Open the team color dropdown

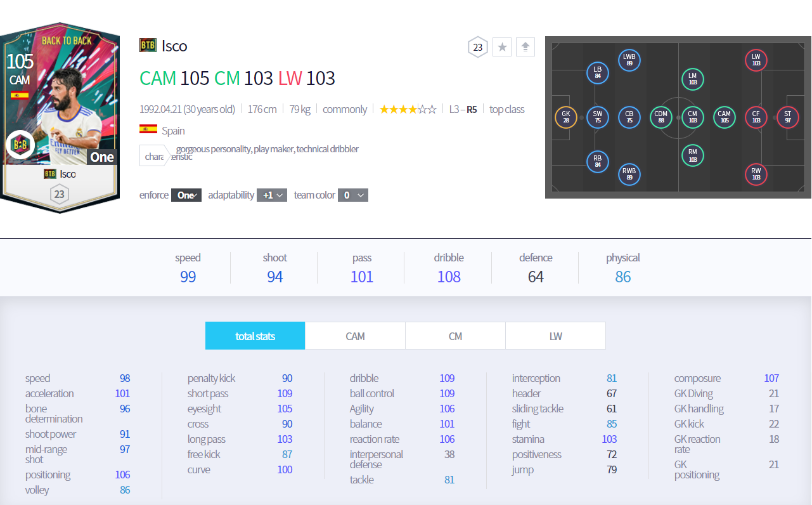pyautogui.click(x=353, y=195)
